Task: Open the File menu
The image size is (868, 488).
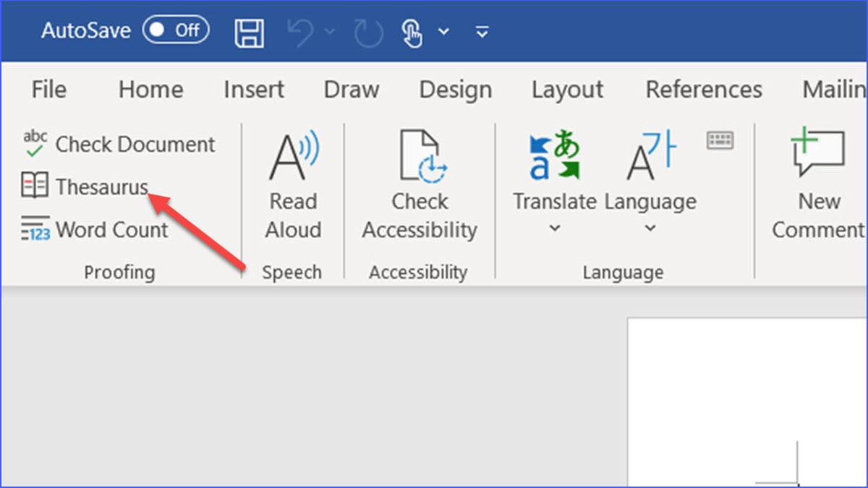Action: 48,89
